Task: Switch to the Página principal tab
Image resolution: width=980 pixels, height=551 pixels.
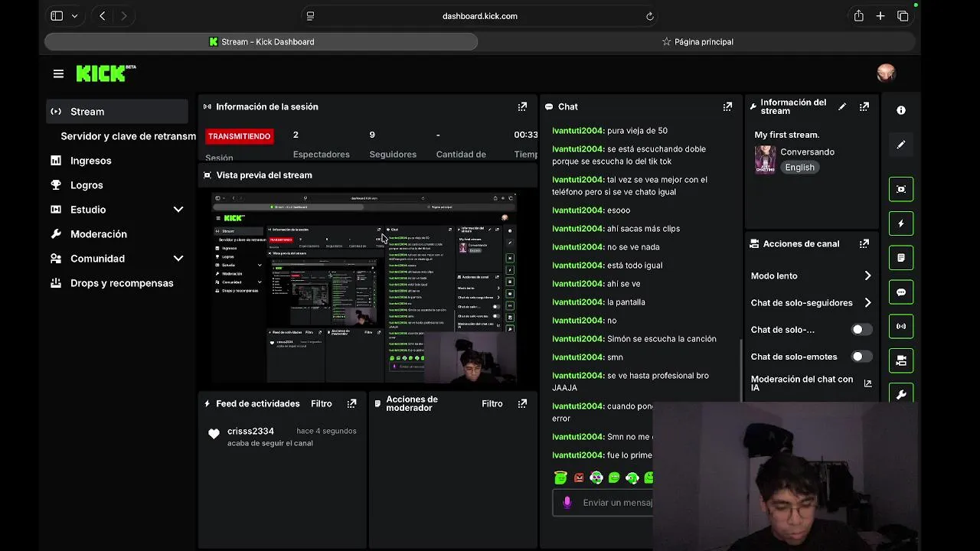Action: pos(697,42)
